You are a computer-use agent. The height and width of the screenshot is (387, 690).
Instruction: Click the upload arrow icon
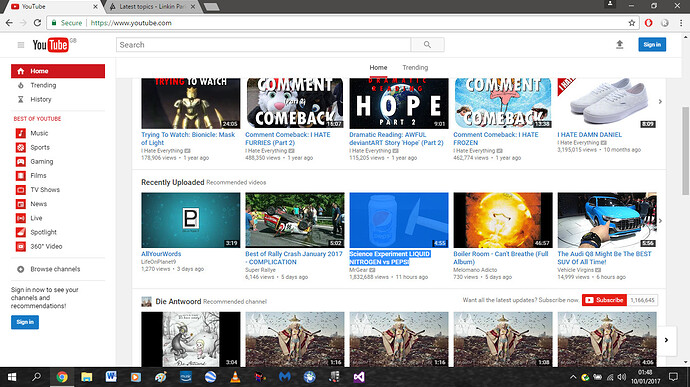(x=620, y=44)
